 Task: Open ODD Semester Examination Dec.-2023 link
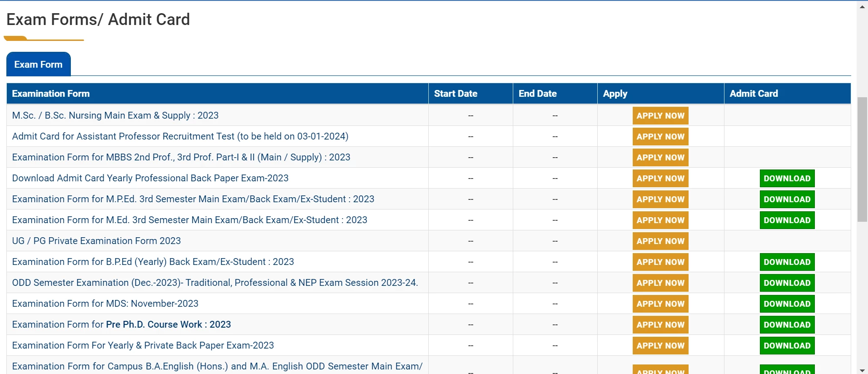pyautogui.click(x=215, y=283)
